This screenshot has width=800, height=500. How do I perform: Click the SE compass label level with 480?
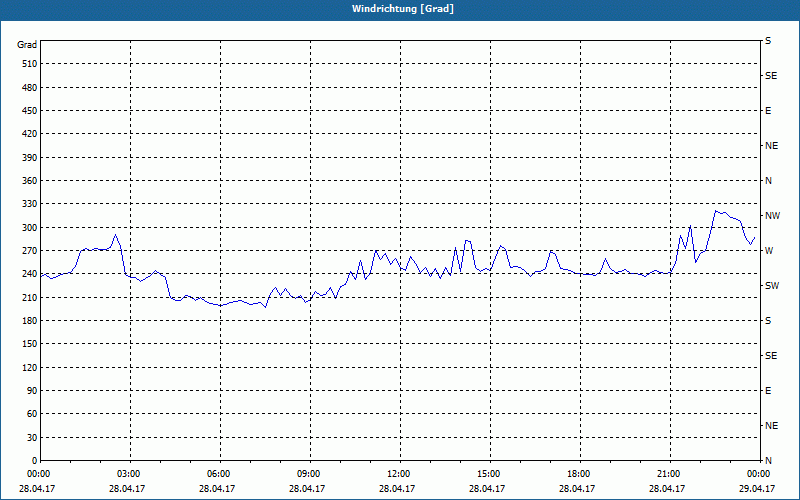pyautogui.click(x=771, y=76)
